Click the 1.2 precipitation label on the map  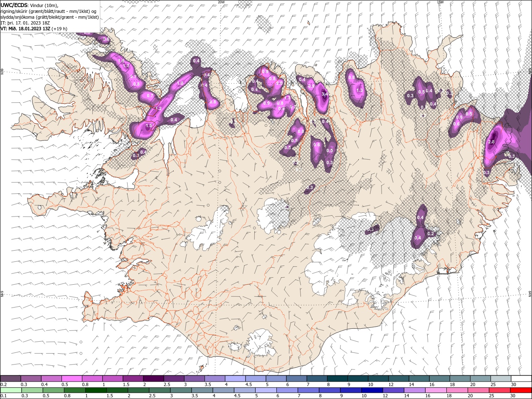tap(158, 109)
